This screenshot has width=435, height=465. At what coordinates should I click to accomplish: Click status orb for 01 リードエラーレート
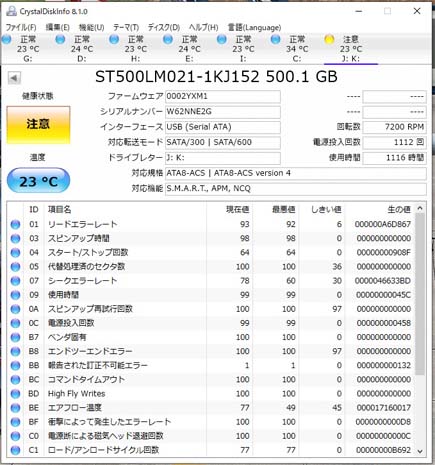[15, 224]
